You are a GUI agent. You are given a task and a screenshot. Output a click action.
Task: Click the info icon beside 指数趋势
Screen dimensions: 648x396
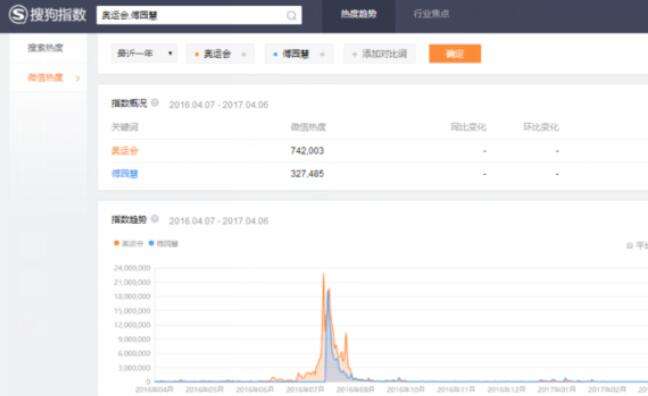(x=155, y=219)
